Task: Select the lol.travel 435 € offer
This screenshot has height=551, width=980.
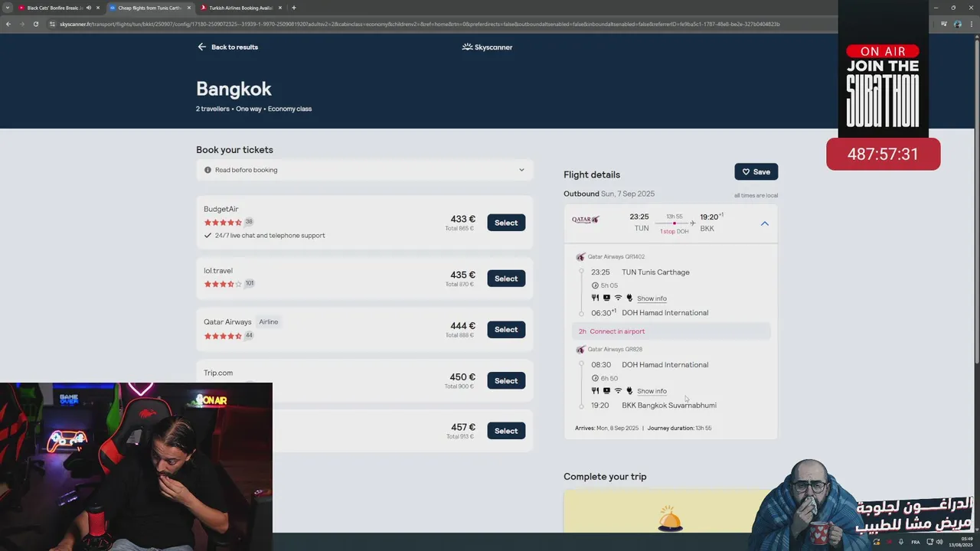Action: tap(506, 279)
